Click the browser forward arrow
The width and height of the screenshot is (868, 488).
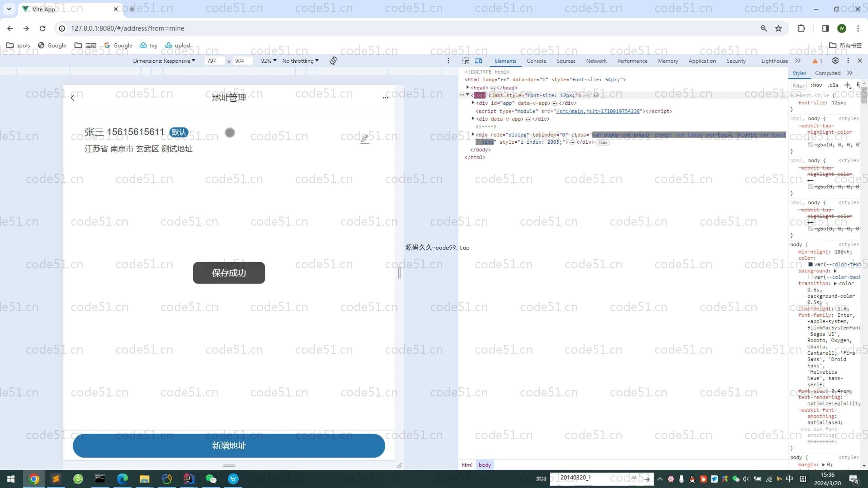pyautogui.click(x=26, y=28)
